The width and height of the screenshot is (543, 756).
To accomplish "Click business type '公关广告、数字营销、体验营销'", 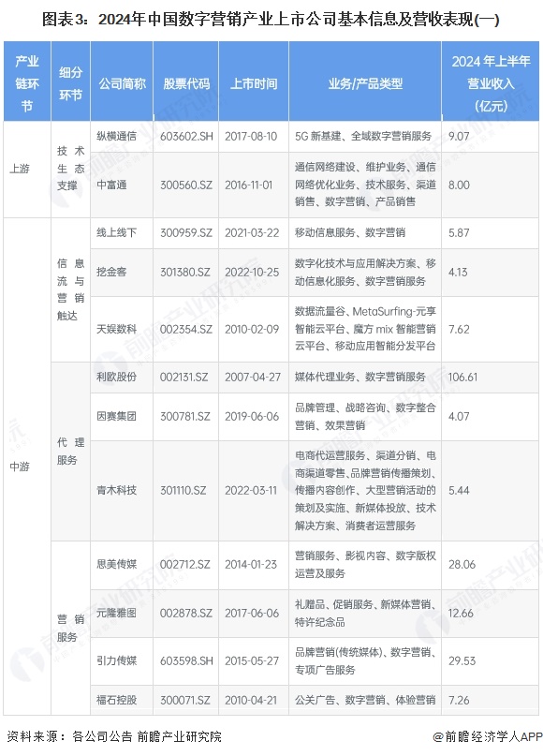I will [365, 700].
